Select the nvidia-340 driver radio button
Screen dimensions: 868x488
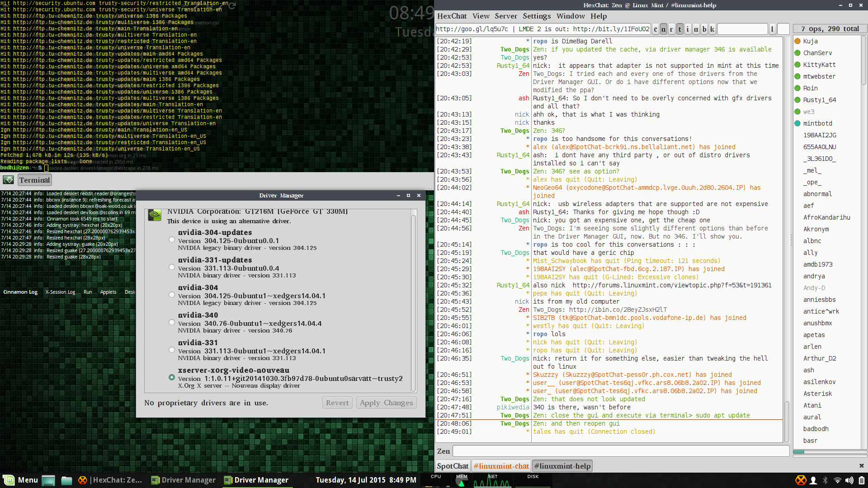tap(172, 322)
